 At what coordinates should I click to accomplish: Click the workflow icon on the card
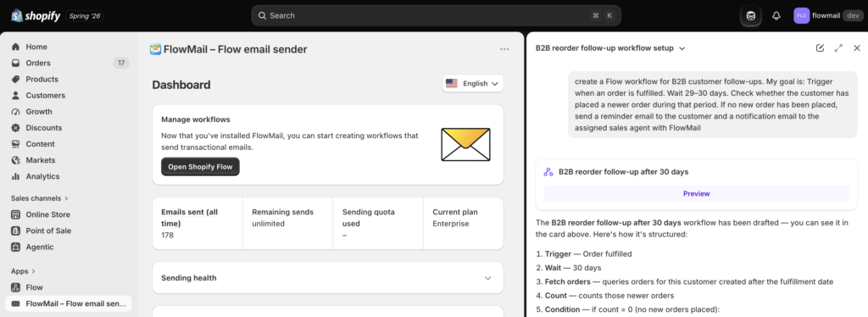click(x=548, y=172)
